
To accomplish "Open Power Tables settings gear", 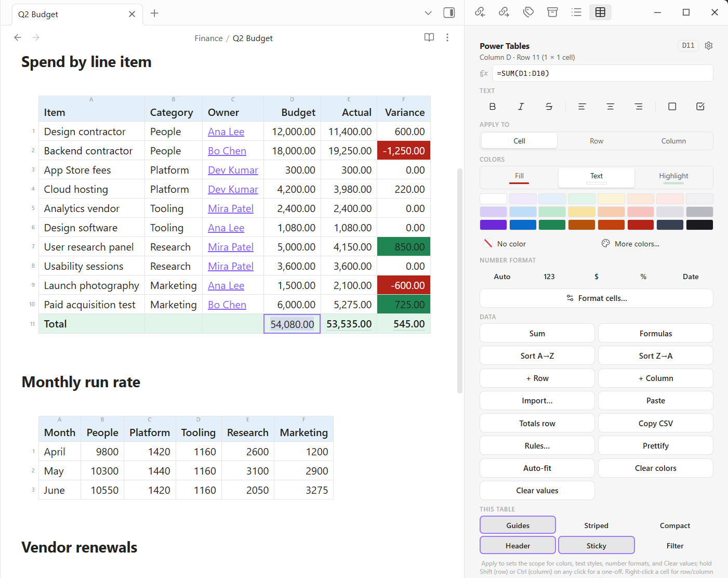I will [709, 46].
